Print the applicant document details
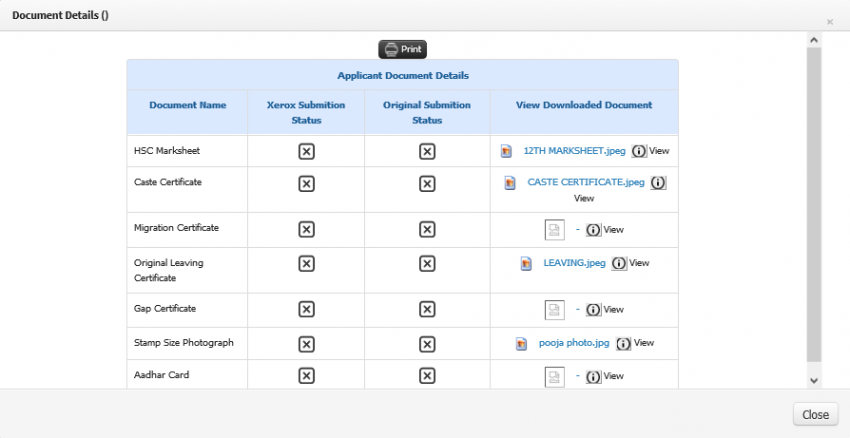 point(403,49)
